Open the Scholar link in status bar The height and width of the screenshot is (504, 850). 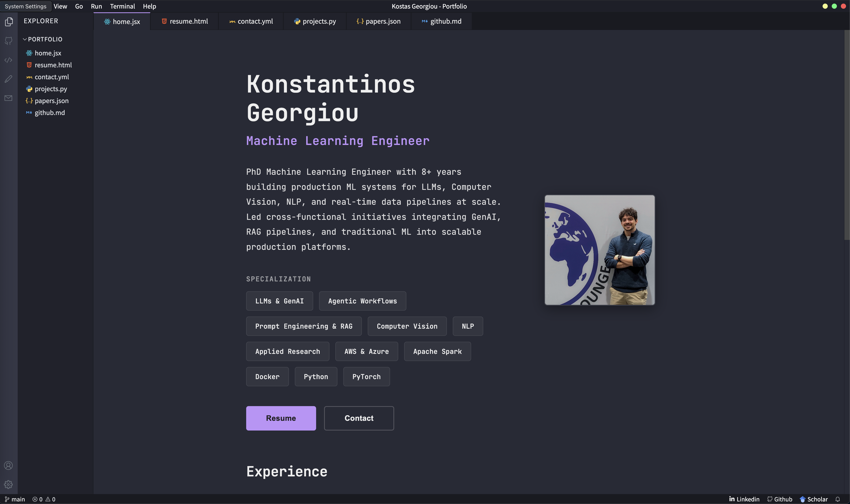814,499
